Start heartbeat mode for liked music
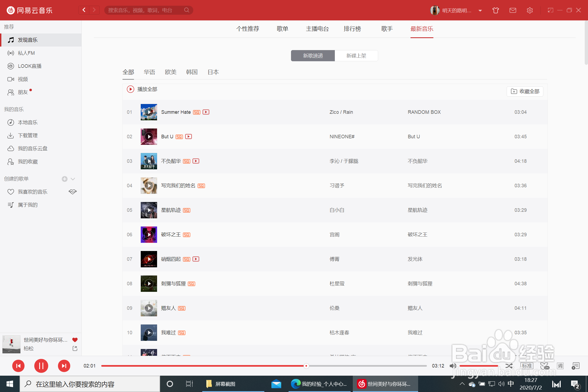Screen dimensions: 588x392 click(72, 192)
